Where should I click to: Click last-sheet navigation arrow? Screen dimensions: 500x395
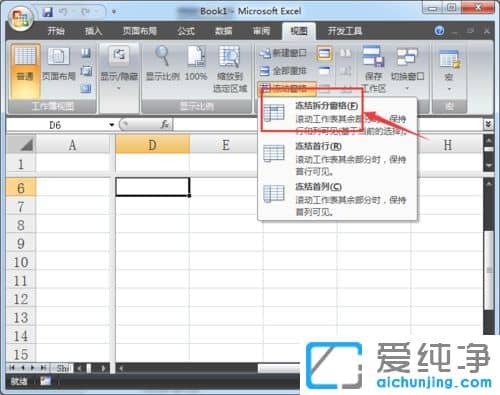(x=43, y=368)
